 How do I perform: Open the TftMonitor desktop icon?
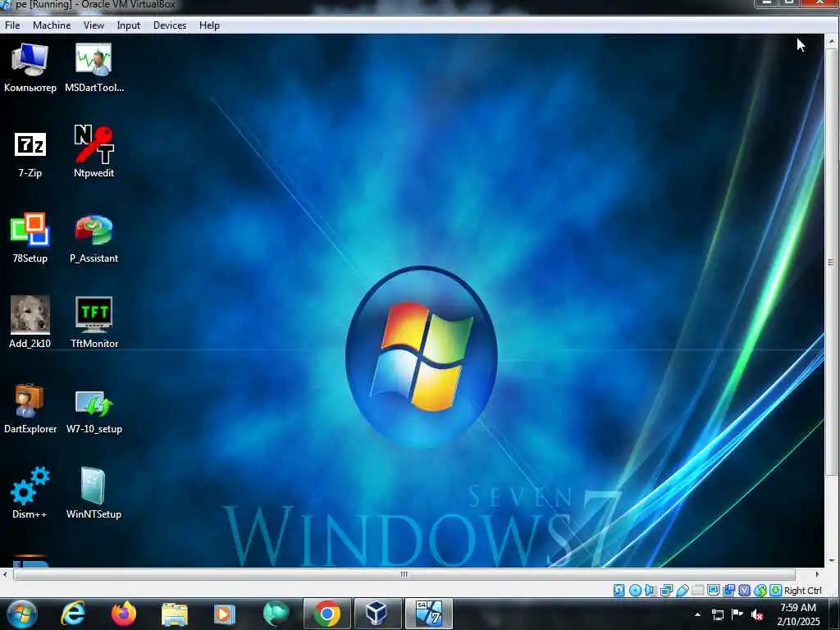[94, 322]
